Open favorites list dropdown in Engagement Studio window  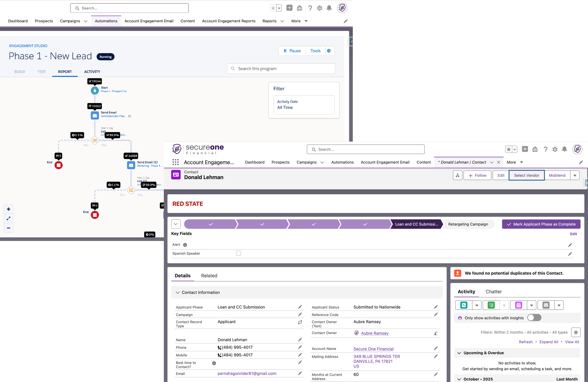279,8
